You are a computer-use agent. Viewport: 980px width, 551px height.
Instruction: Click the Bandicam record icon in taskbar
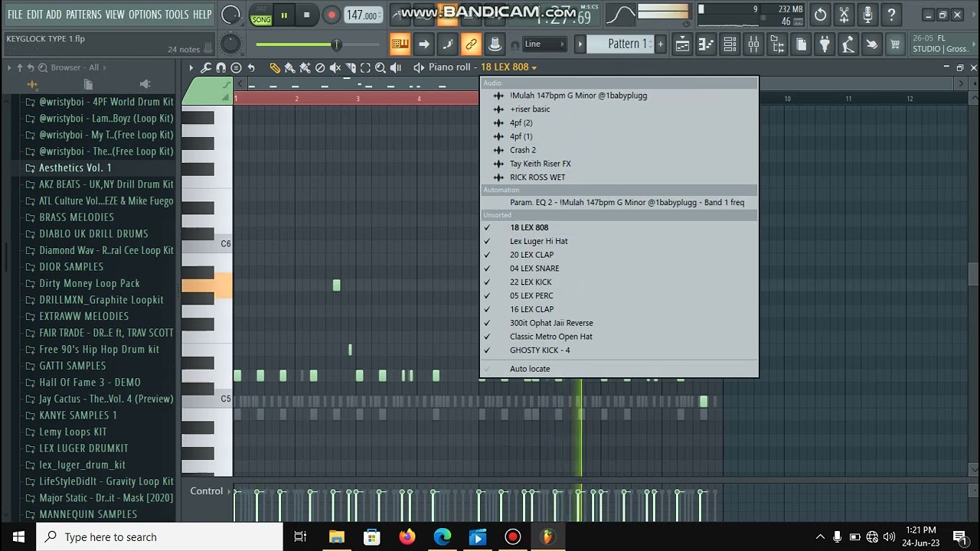tap(512, 537)
